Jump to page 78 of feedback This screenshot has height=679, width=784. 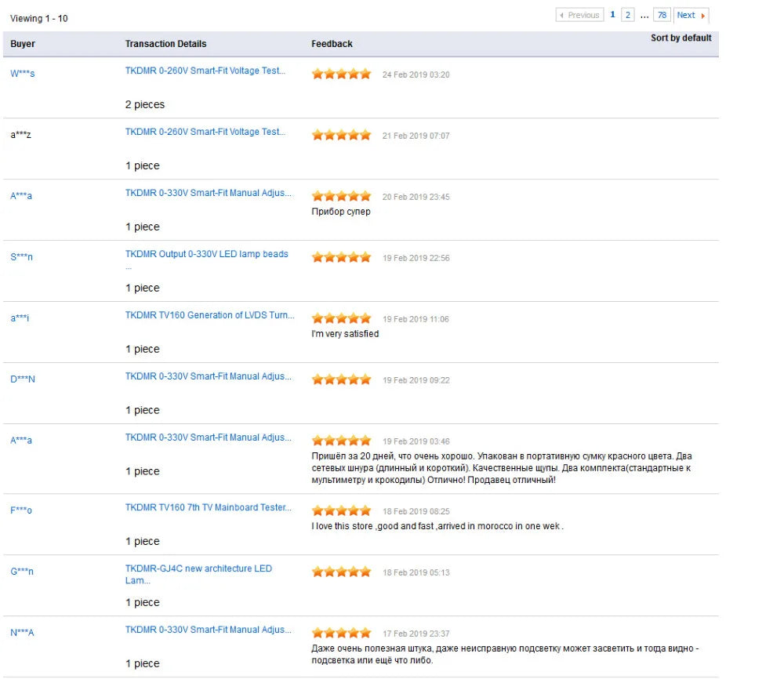click(662, 15)
